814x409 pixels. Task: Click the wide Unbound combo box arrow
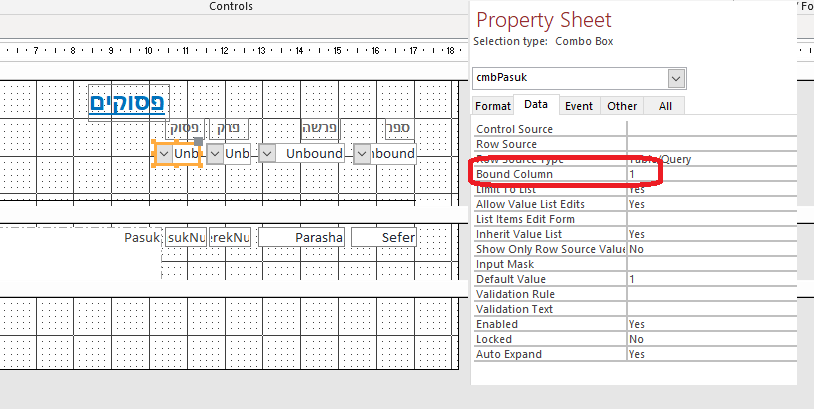pyautogui.click(x=267, y=154)
